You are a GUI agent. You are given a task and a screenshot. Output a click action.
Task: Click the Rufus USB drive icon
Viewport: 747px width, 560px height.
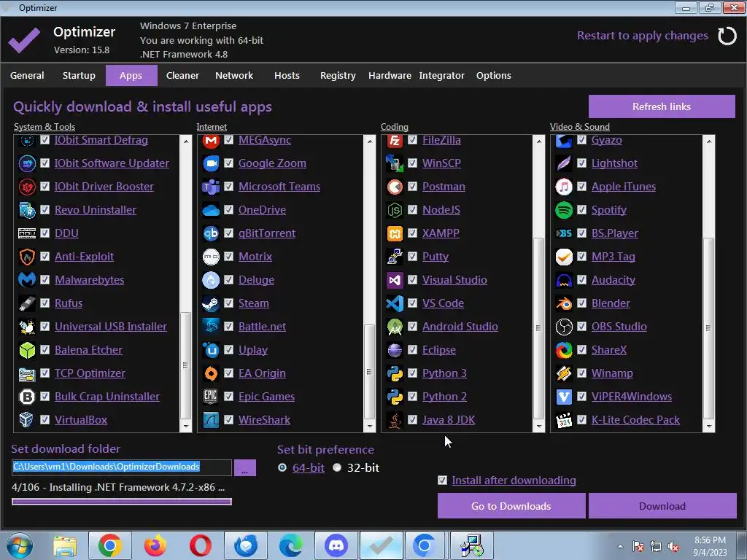tap(27, 303)
